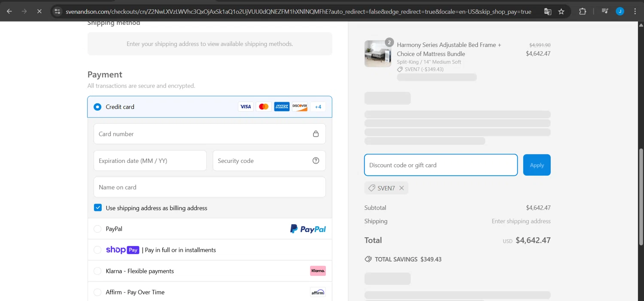
Task: Click the Split-King variant text
Action: coord(429,62)
